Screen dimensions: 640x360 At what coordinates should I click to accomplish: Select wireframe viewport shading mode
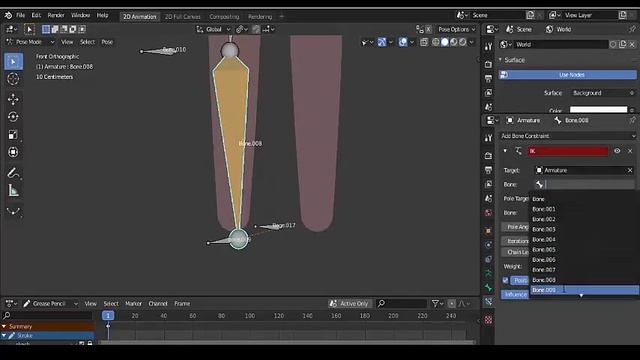(436, 42)
